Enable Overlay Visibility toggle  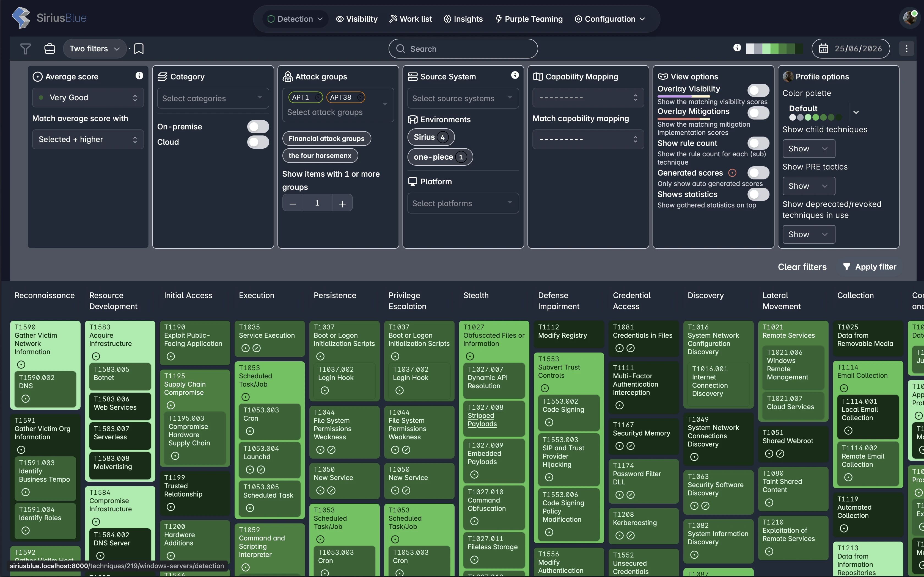[x=758, y=90]
